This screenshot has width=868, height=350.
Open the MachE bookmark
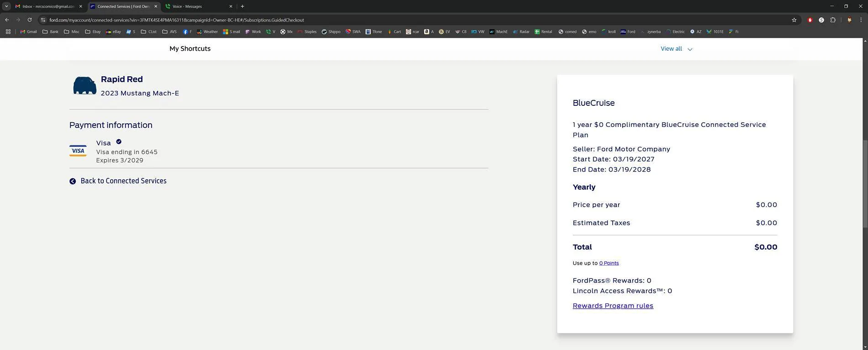pos(498,32)
